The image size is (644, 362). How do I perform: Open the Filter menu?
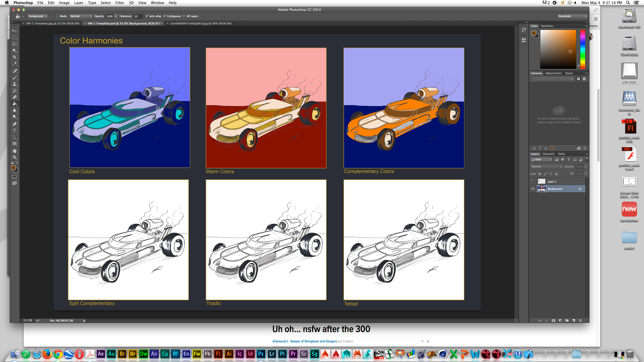(x=119, y=3)
